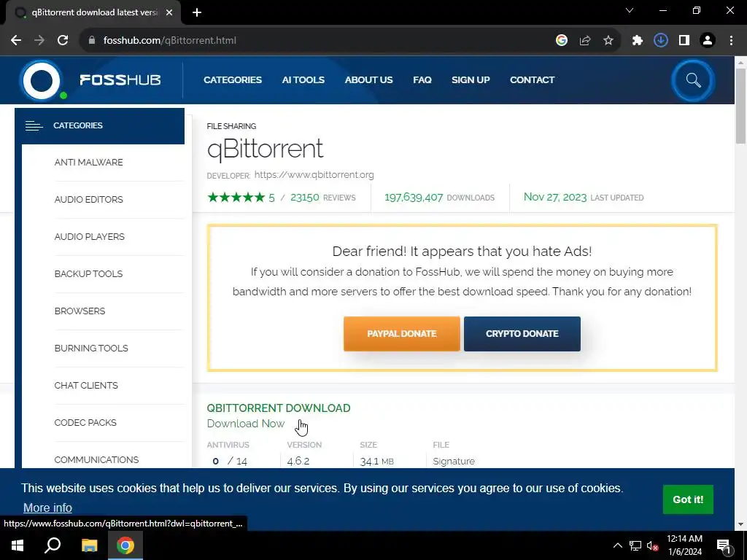This screenshot has height=560, width=747.
Task: Click the CRYPTO DONATE button
Action: tap(522, 334)
